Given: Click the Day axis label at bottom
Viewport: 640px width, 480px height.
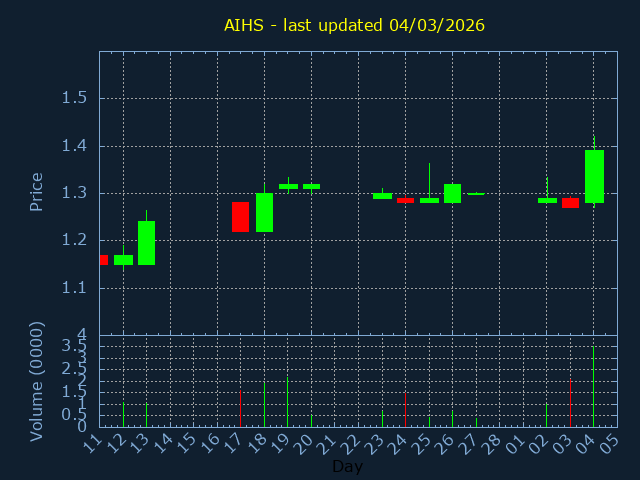Looking at the screenshot, I should click(347, 466).
